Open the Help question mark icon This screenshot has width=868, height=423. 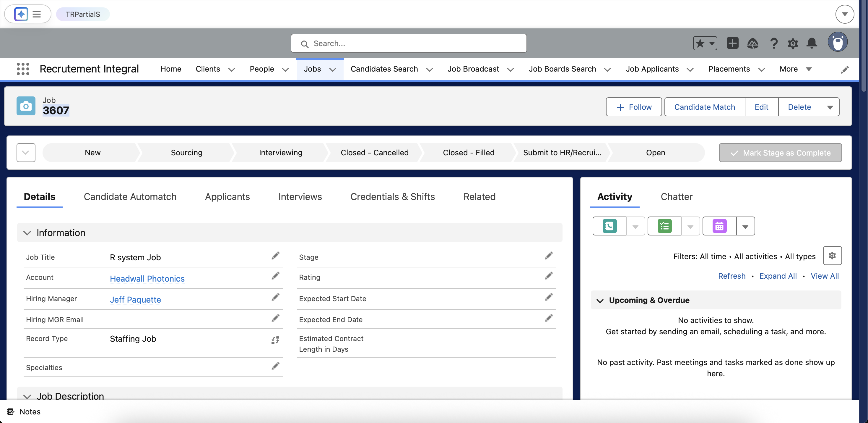[774, 43]
